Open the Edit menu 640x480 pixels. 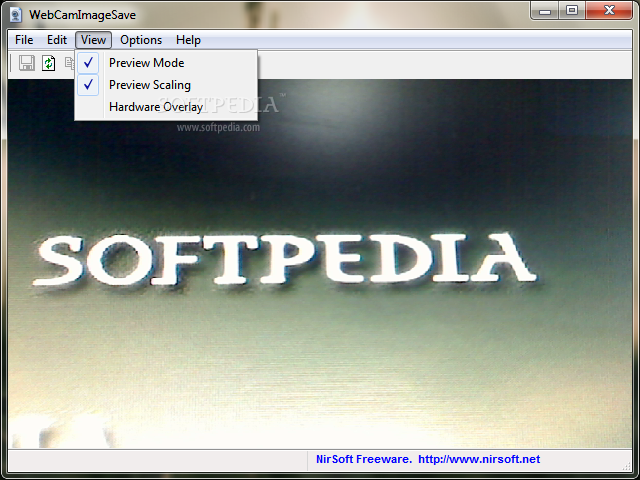(57, 40)
